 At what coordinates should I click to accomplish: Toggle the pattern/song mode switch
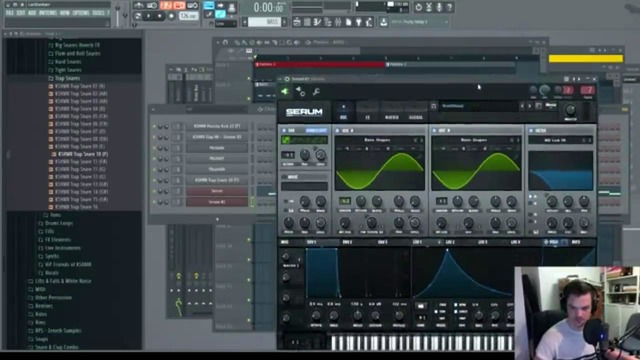click(x=138, y=16)
